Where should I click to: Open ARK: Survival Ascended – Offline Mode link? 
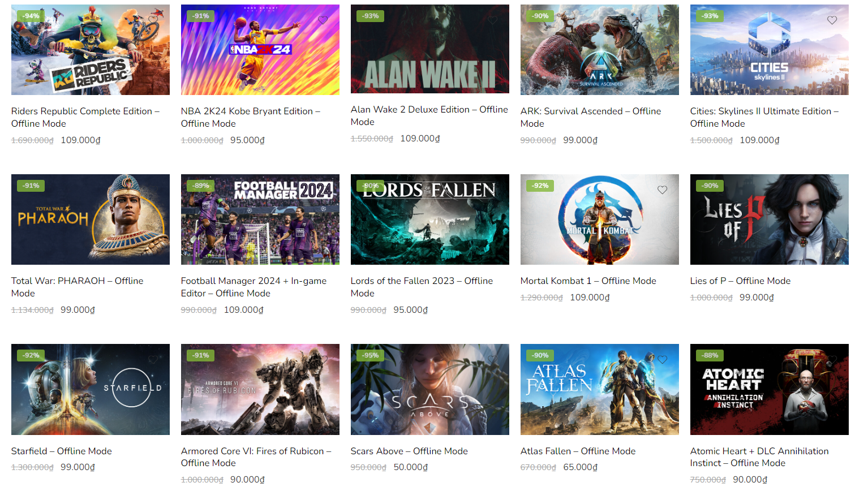(x=591, y=117)
